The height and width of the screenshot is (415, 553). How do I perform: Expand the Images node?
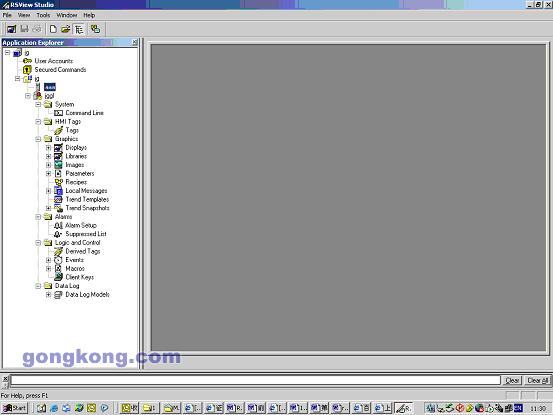[x=49, y=165]
